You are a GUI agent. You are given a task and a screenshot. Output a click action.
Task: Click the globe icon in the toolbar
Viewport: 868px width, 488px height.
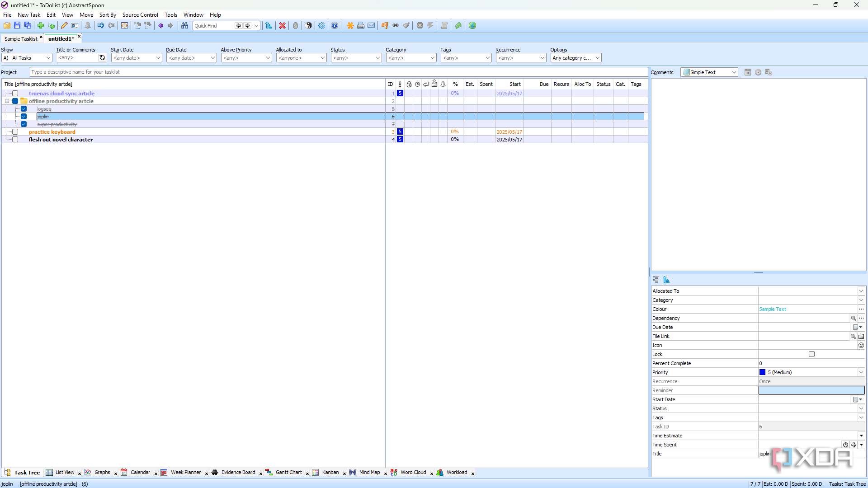click(x=472, y=26)
